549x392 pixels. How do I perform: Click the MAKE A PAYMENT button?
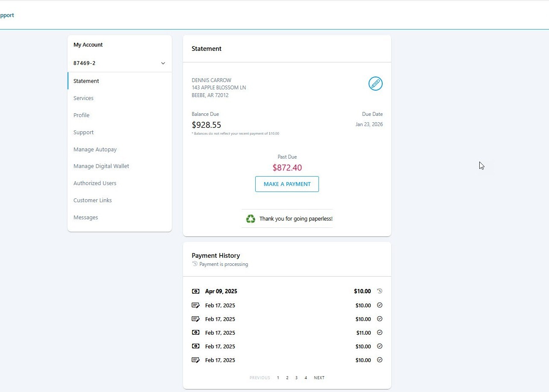click(287, 184)
